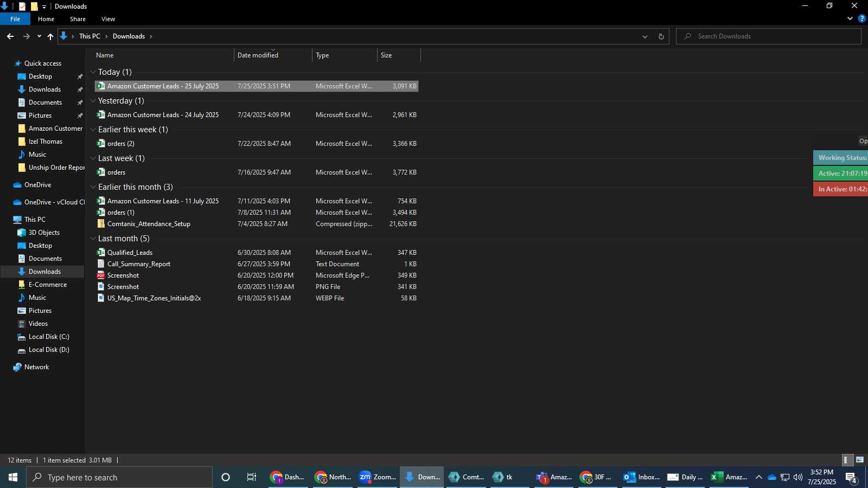
Task: Open the Recent locations dropdown arrow
Action: (39, 36)
